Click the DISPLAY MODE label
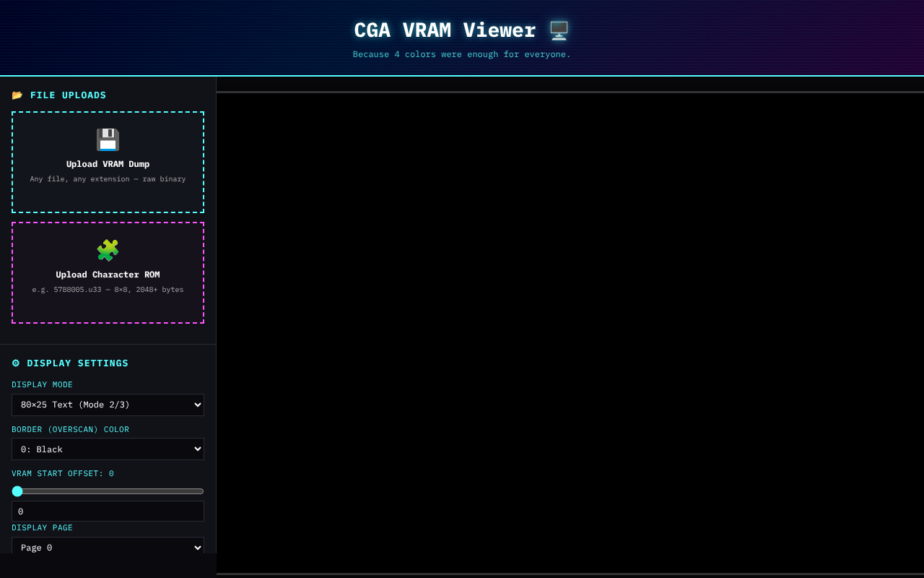Screen dimensions: 924x578 tap(42, 385)
